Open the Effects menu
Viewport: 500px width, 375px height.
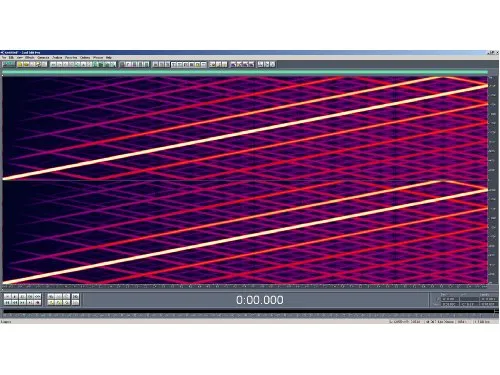click(30, 58)
